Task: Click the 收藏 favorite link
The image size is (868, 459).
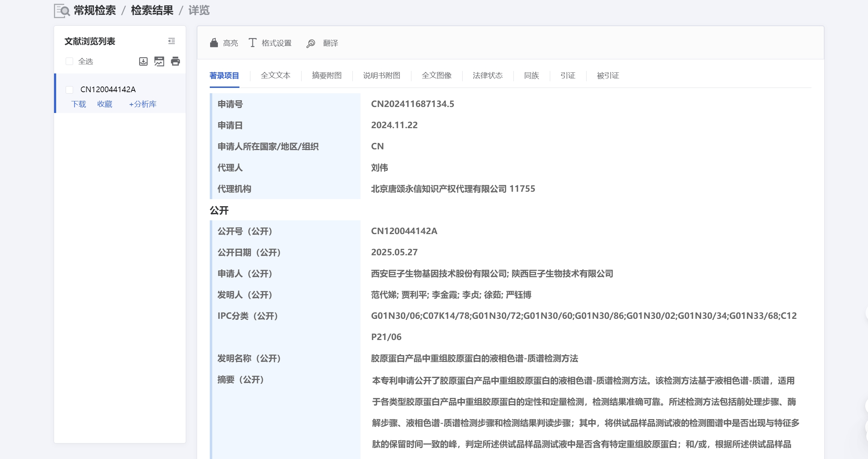Action: [x=105, y=104]
